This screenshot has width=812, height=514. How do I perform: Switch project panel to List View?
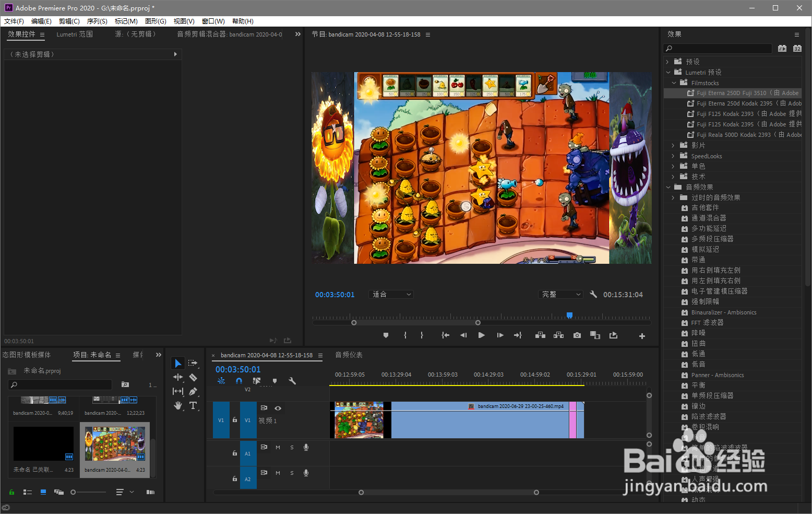(x=28, y=492)
